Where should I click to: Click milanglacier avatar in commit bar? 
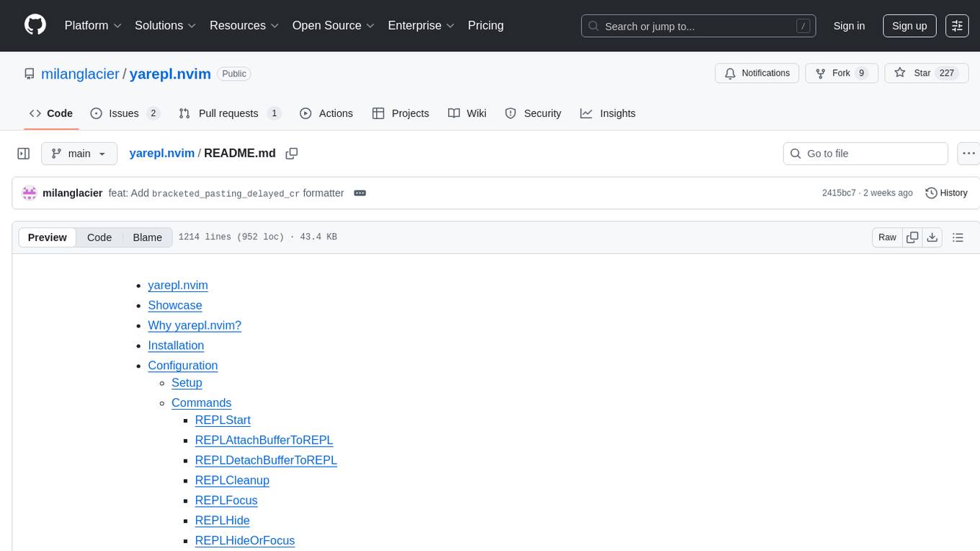[30, 193]
